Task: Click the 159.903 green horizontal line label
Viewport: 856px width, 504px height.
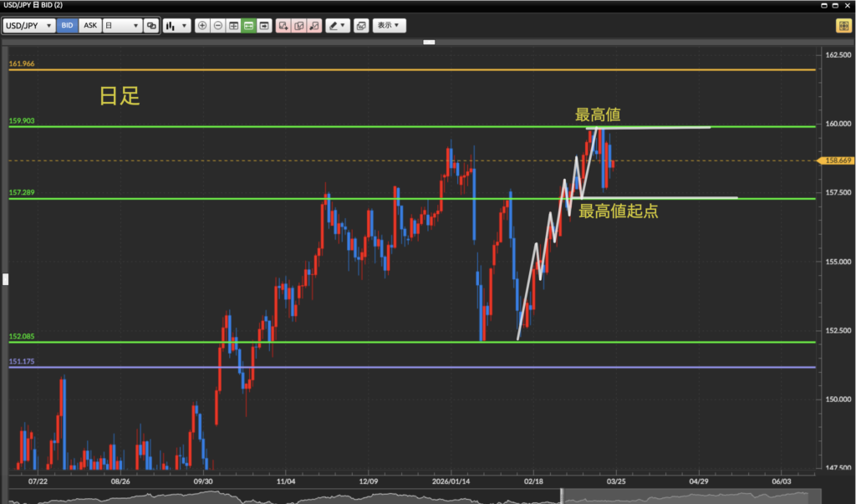Action: (x=21, y=121)
